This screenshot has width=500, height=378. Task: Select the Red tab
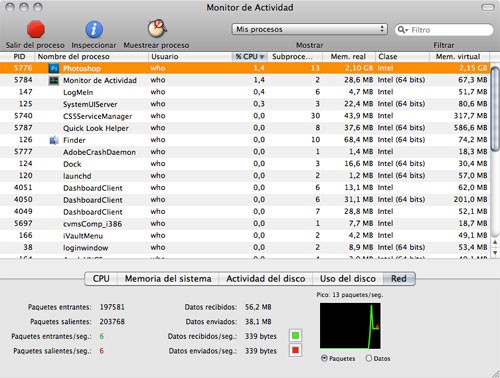tap(399, 279)
